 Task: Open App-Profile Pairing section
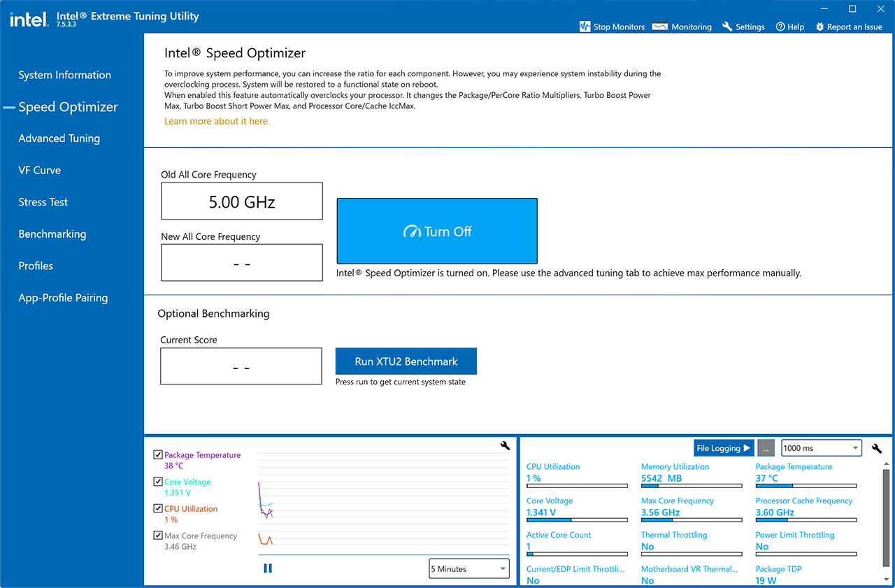click(x=63, y=298)
